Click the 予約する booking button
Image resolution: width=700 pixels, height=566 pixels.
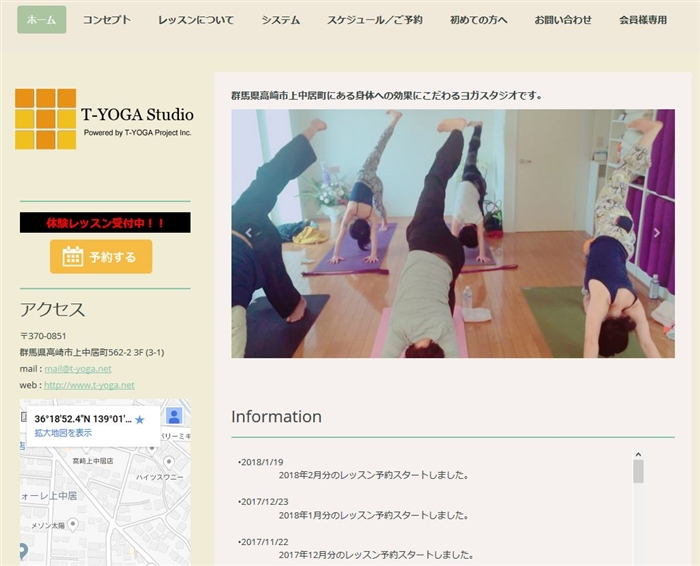(x=101, y=257)
